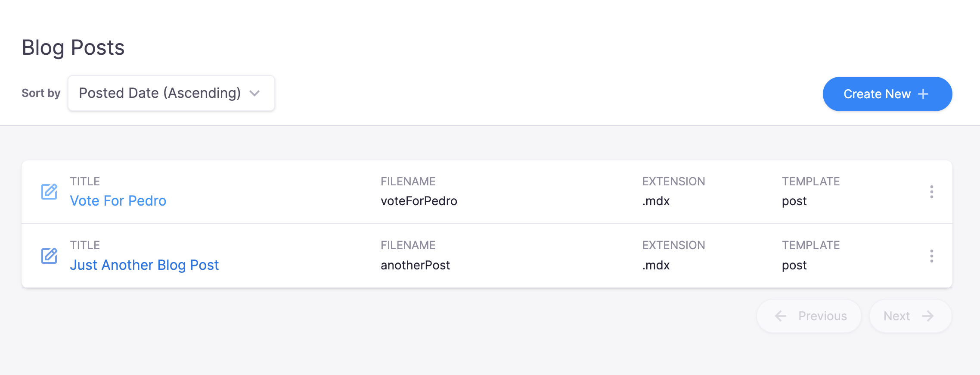
Task: Open the Posted Date (Ascending) dropdown
Action: pos(171,93)
